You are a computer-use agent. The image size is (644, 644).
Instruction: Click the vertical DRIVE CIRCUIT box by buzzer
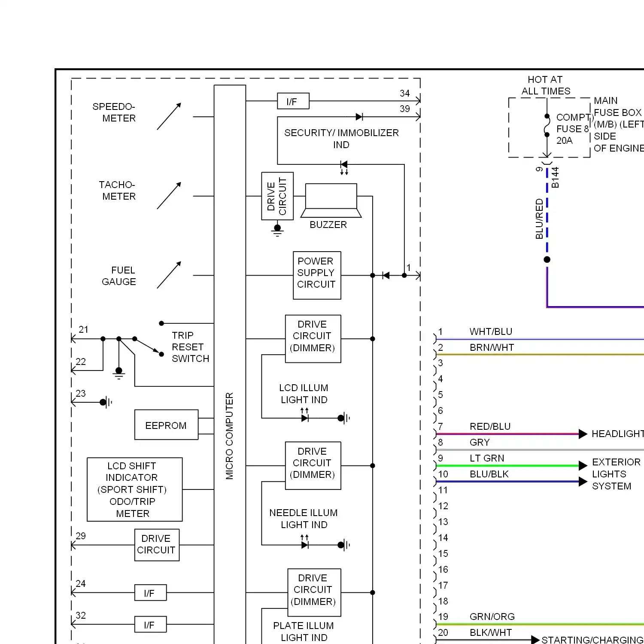(277, 196)
